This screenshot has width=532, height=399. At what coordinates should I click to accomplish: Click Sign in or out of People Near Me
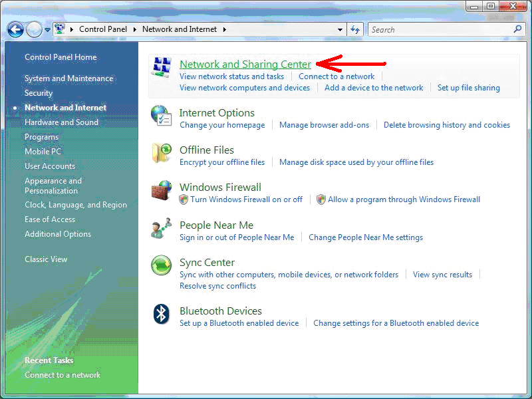tap(237, 237)
